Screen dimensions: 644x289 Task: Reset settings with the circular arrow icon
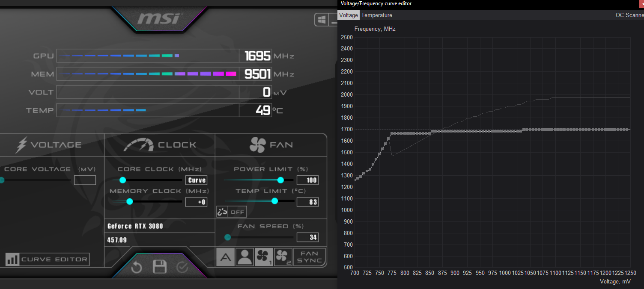[x=136, y=268]
